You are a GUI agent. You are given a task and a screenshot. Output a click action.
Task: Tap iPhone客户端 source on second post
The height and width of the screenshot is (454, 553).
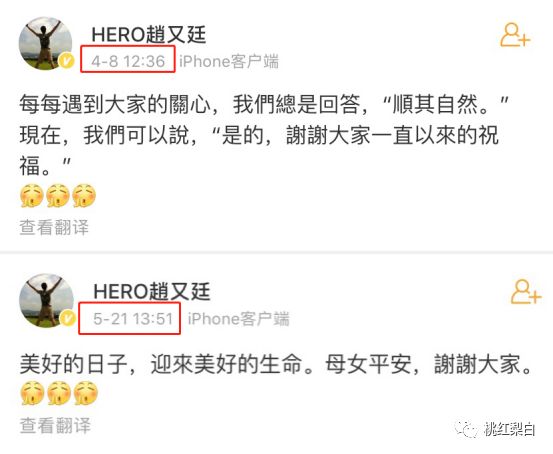pyautogui.click(x=238, y=319)
